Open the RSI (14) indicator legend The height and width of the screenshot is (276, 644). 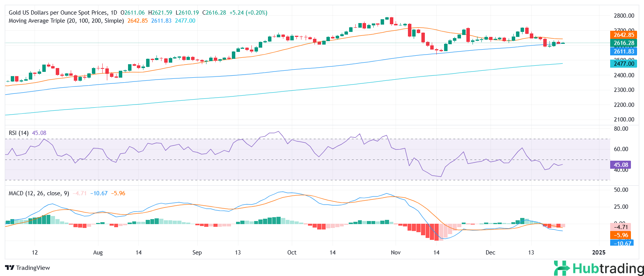coord(18,133)
